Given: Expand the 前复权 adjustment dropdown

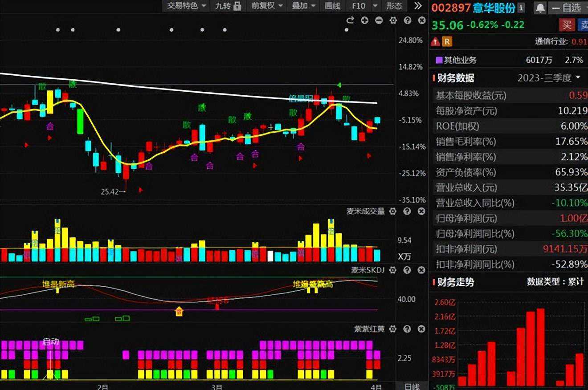Looking at the screenshot, I should [x=267, y=6].
